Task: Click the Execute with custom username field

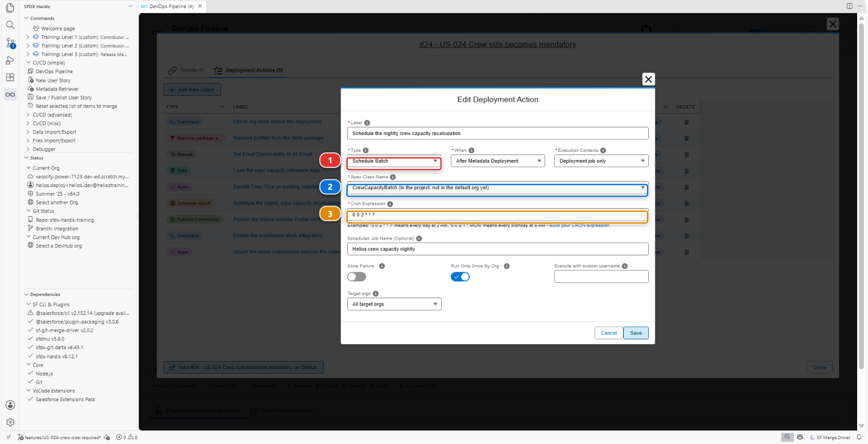Action: [x=601, y=277]
